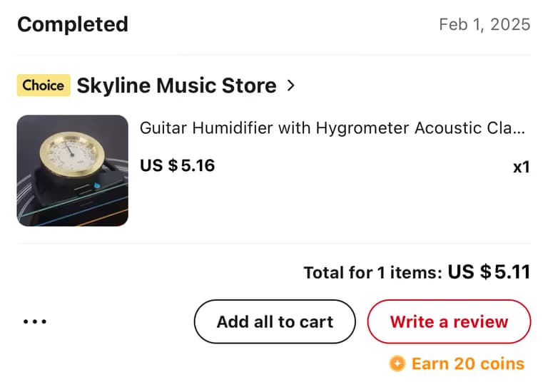The height and width of the screenshot is (392, 548).
Task: Open the three-dot more options menu
Action: pos(34,321)
